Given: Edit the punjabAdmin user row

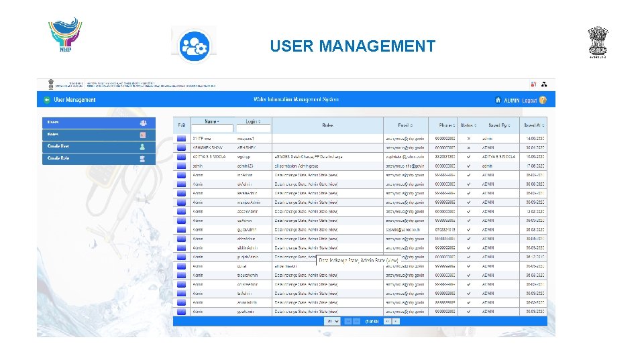Looking at the screenshot, I should (181, 257).
